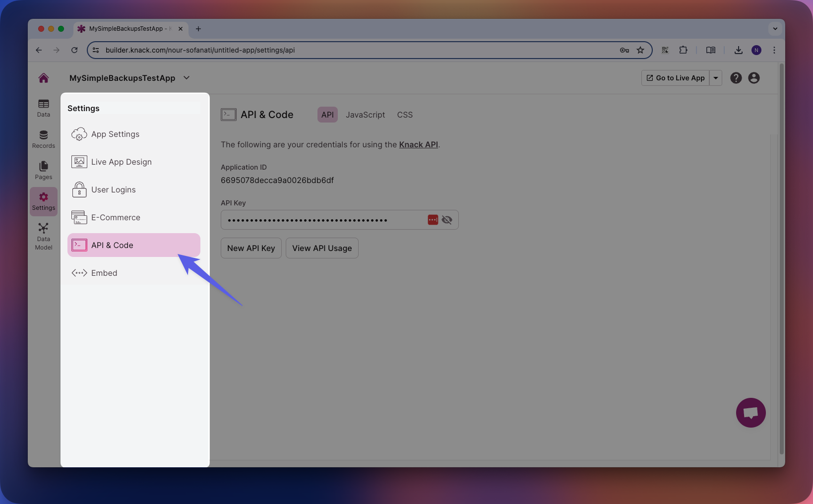Reveal the hidden API Key value
This screenshot has width=813, height=504.
coord(447,220)
